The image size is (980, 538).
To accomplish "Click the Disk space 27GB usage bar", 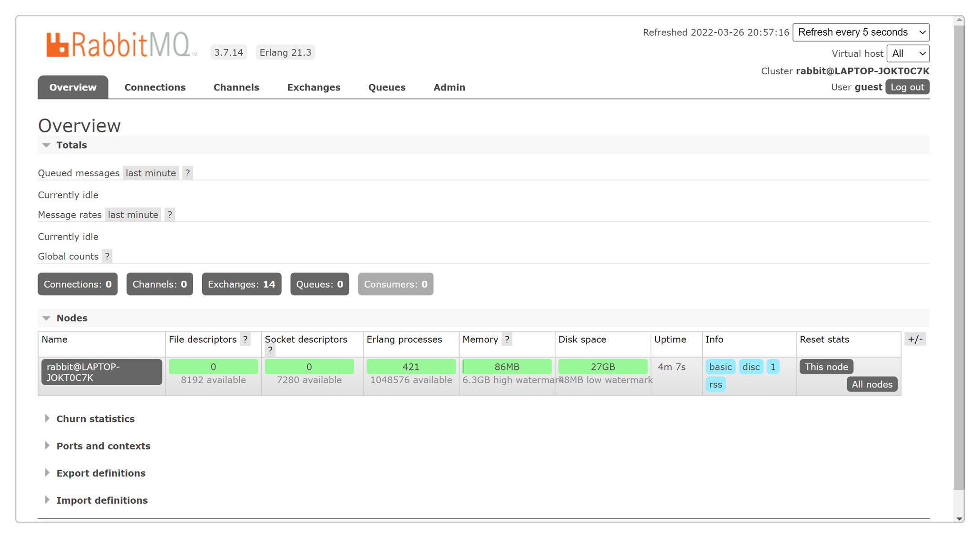I will (603, 367).
